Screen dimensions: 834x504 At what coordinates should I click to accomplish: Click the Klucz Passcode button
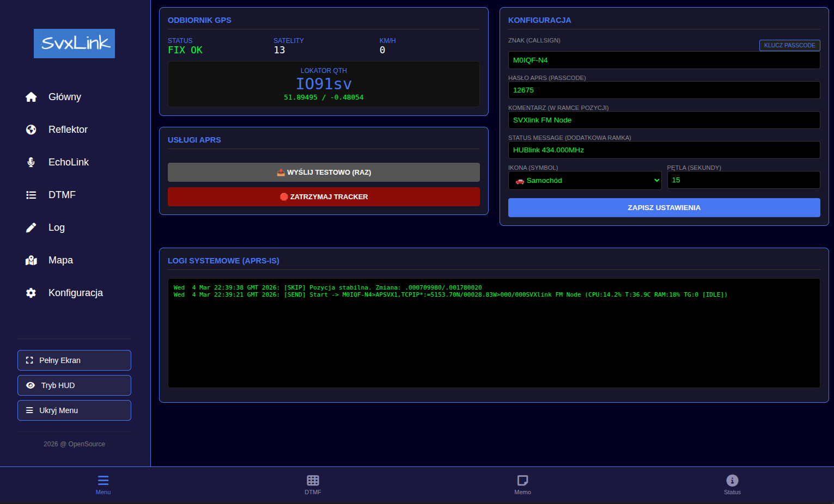(789, 45)
